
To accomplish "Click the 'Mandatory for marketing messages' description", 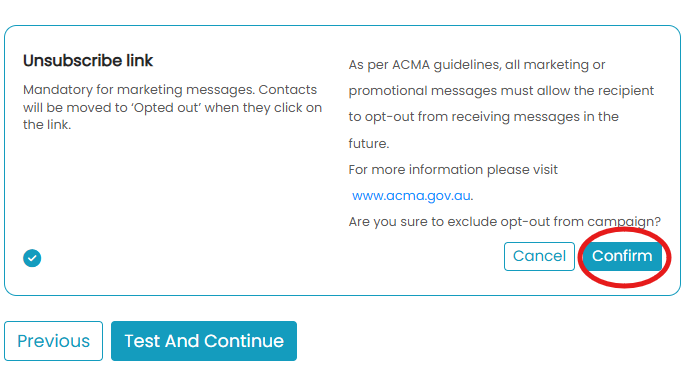I will (x=172, y=107).
